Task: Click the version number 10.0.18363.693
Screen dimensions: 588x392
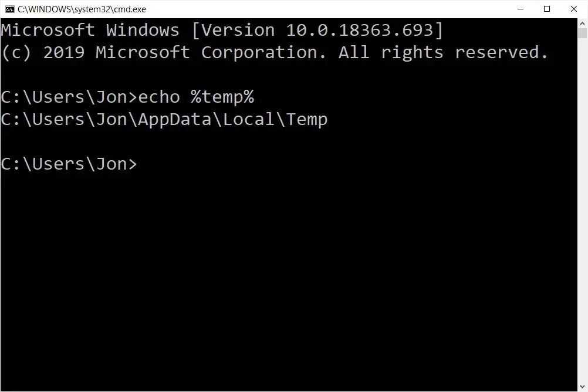Action: (x=360, y=30)
